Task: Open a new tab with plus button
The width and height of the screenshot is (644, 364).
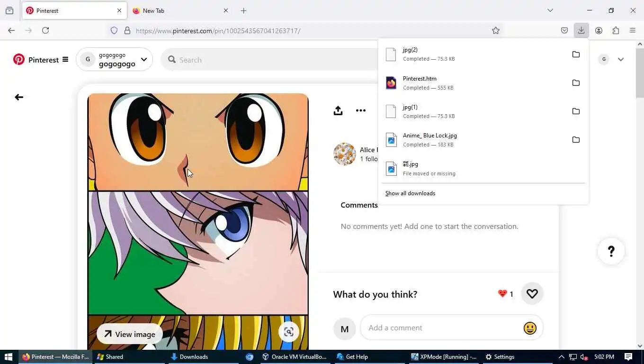Action: click(243, 10)
